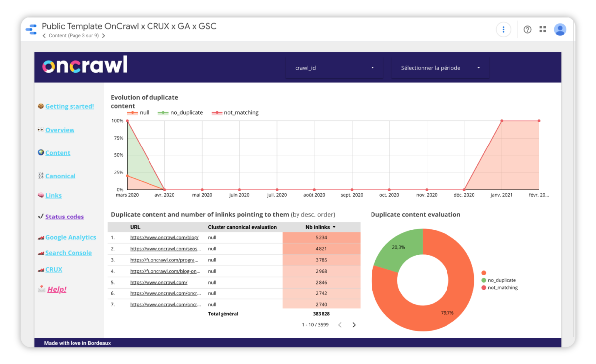Screen dimensions: 596x364
Task: Click the Data Studio logo icon
Action: click(31, 30)
